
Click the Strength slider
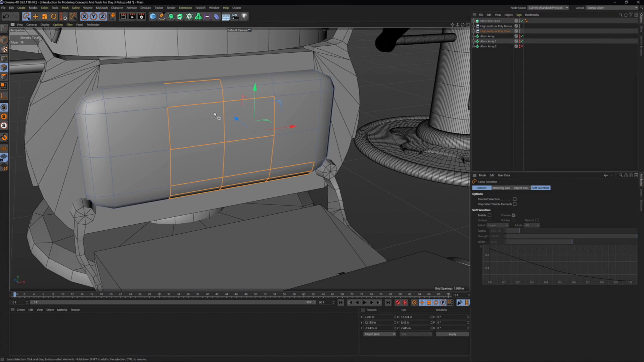(572, 236)
